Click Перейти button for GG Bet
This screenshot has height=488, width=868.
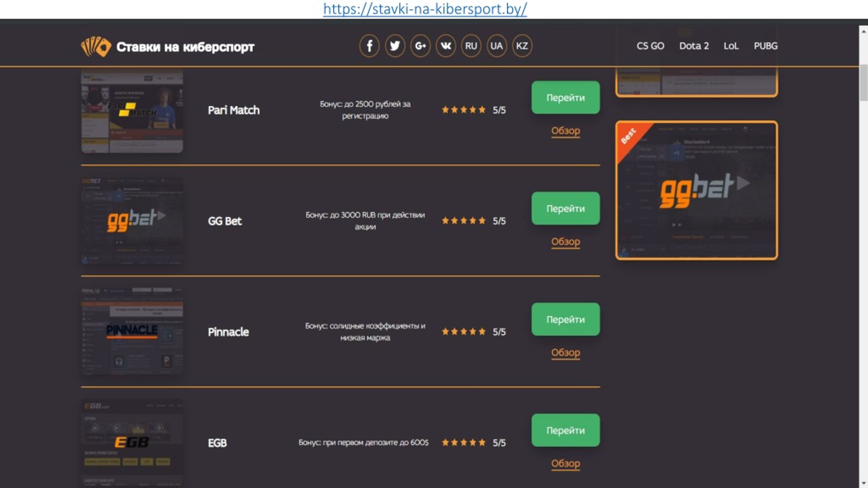(566, 208)
